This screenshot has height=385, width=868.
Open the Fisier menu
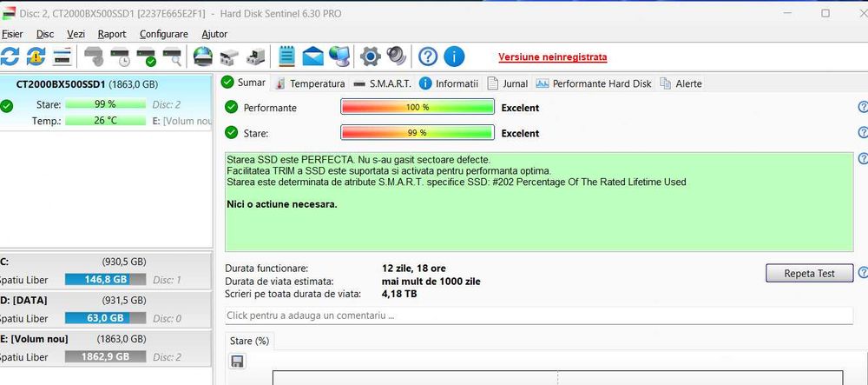point(12,34)
